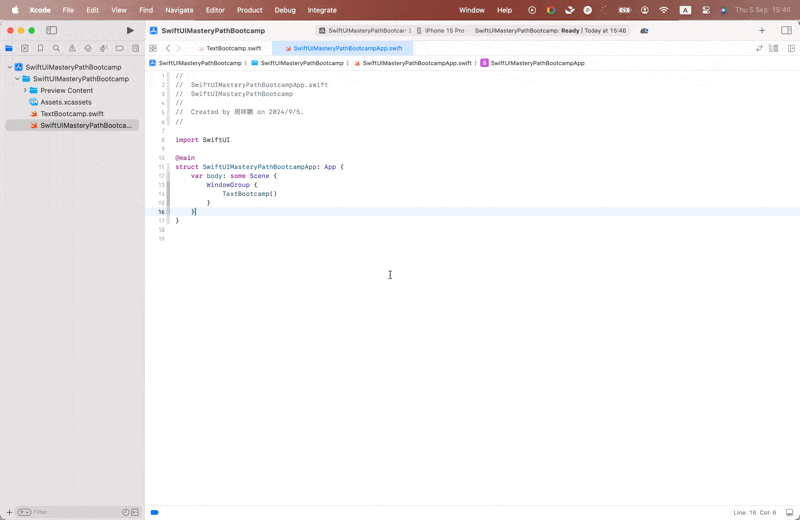Open Wi-Fi status in menu bar
The image size is (800, 520).
click(x=663, y=10)
